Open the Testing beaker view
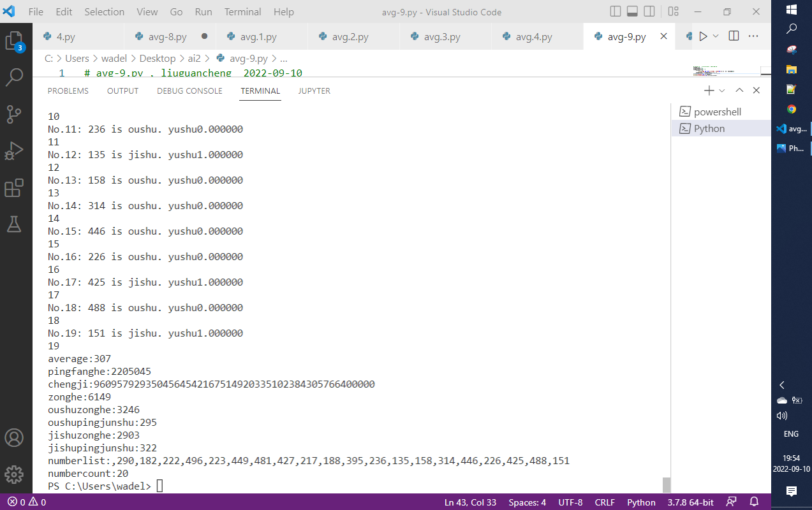Viewport: 812px width, 510px height. pyautogui.click(x=14, y=224)
